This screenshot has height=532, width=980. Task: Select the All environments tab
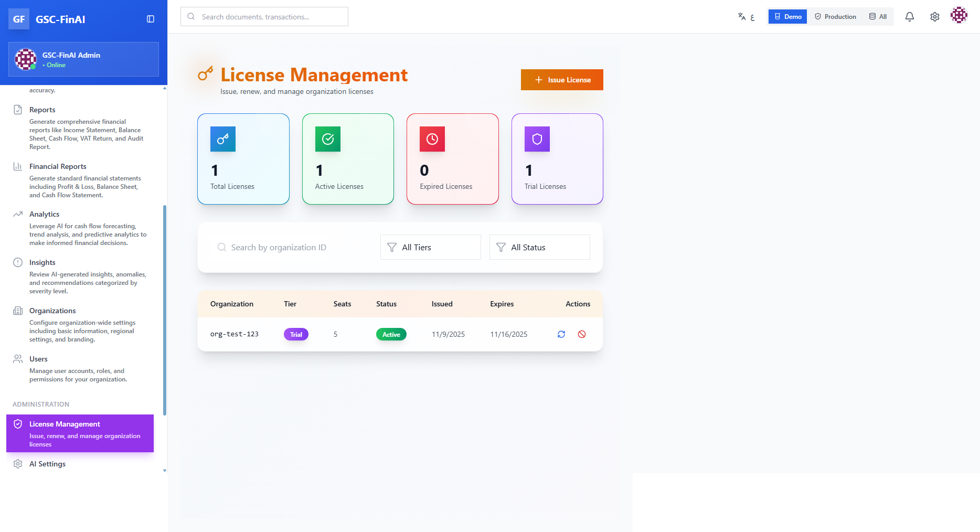[877, 16]
